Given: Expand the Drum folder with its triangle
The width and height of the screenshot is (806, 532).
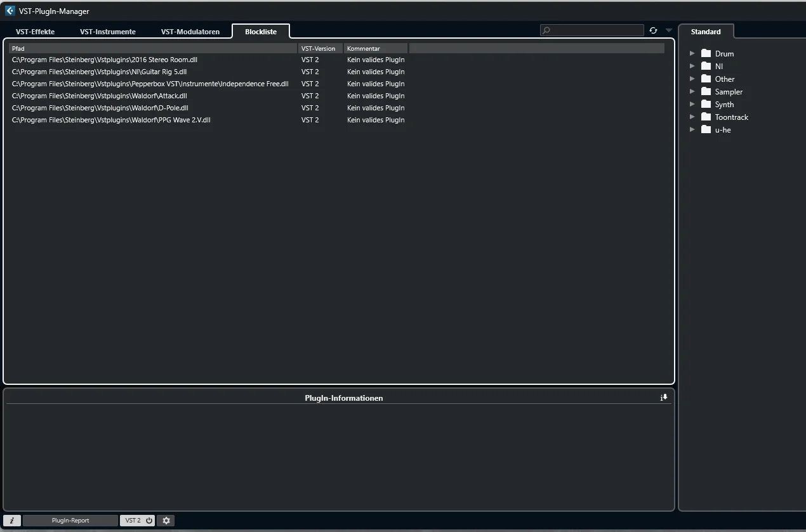Looking at the screenshot, I should pos(692,53).
